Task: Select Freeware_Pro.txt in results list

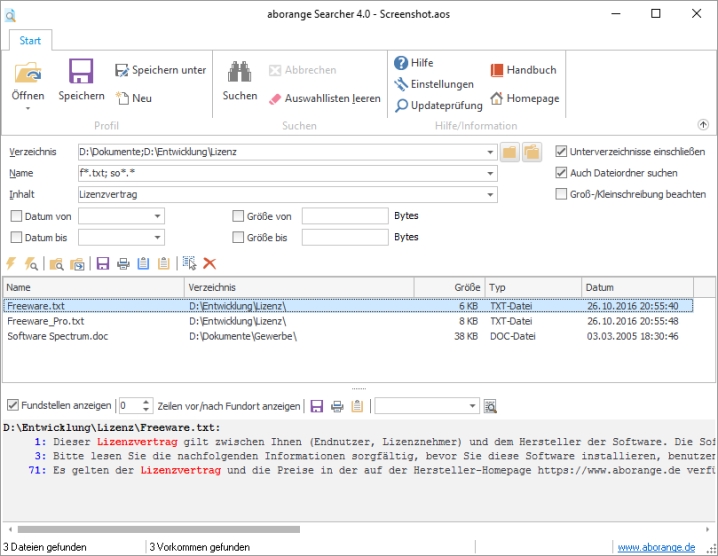Action: (x=46, y=321)
